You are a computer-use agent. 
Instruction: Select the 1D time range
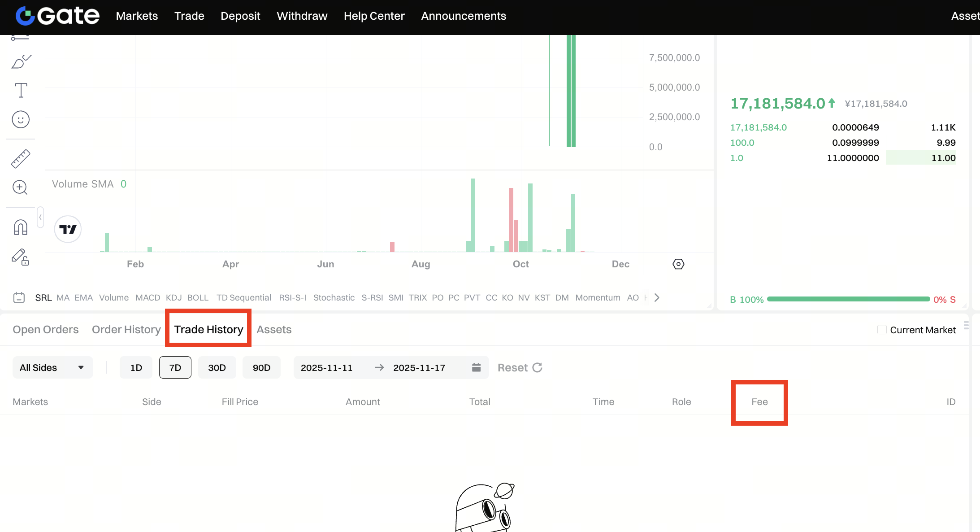(x=136, y=368)
